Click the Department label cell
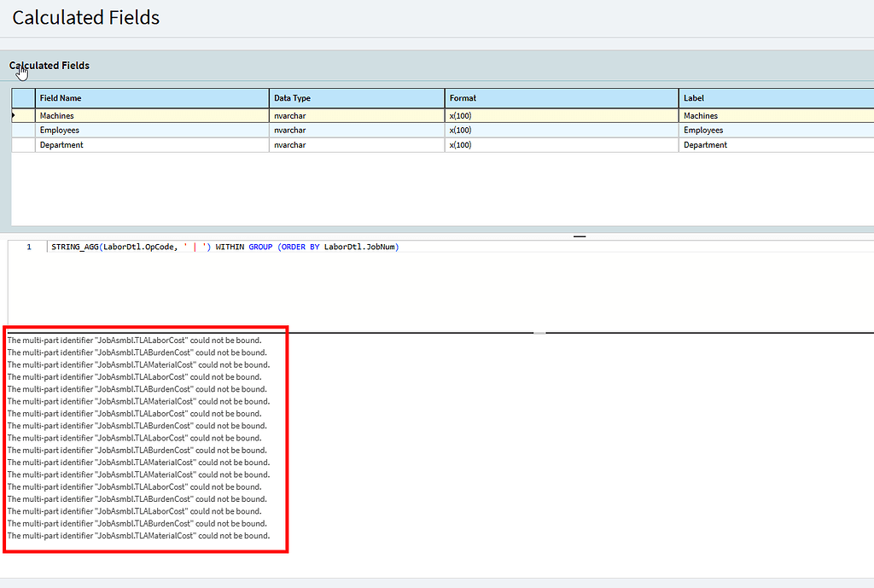This screenshot has height=588, width=874. tap(777, 144)
